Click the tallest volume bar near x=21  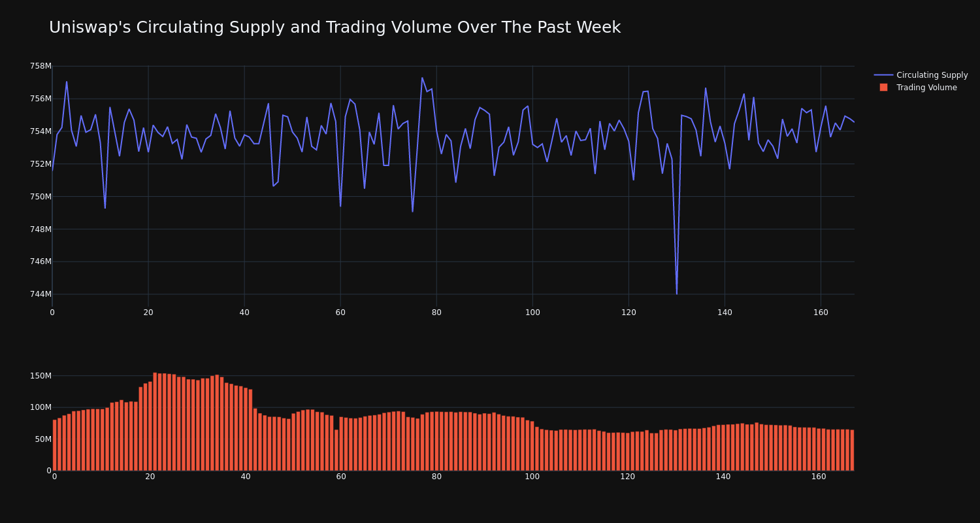pyautogui.click(x=155, y=422)
